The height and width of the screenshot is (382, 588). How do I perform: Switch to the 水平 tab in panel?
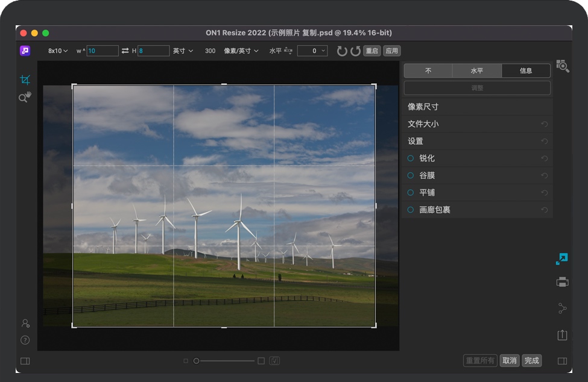coord(477,70)
